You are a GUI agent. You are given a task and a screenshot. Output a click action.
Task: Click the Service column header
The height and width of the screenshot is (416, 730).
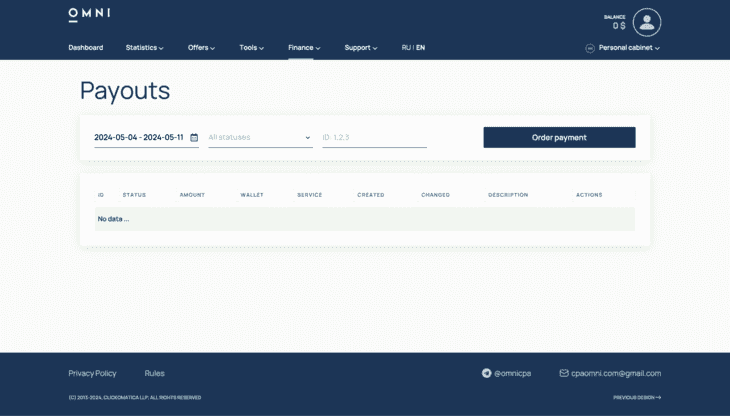pyautogui.click(x=310, y=195)
